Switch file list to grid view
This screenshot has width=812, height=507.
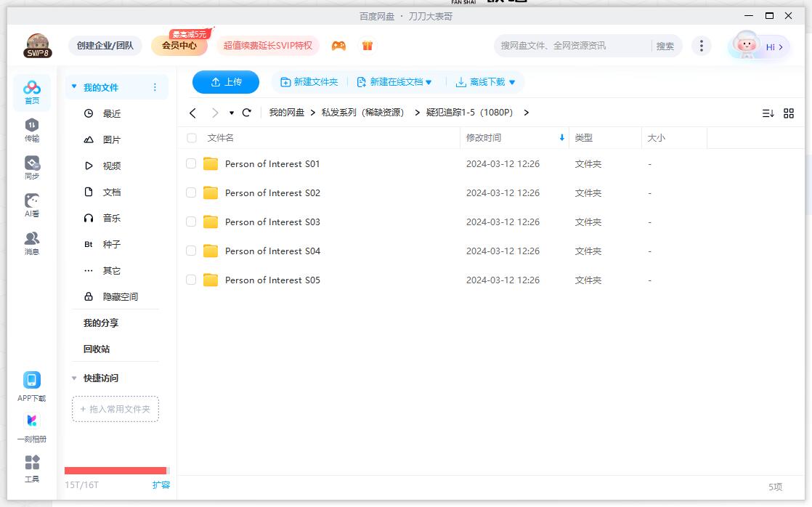click(789, 113)
